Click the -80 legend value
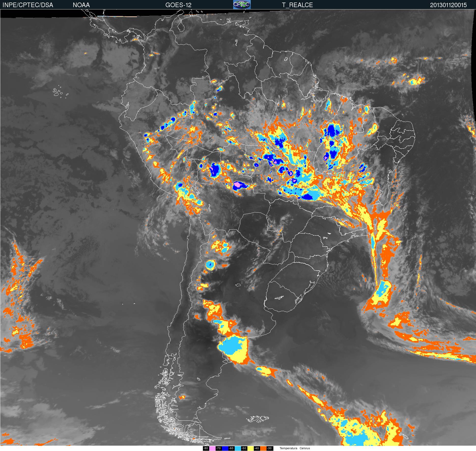 click(206, 448)
